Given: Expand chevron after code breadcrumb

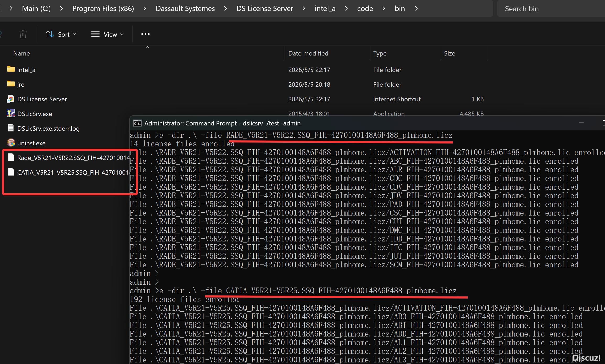Looking at the screenshot, I should click(x=384, y=9).
